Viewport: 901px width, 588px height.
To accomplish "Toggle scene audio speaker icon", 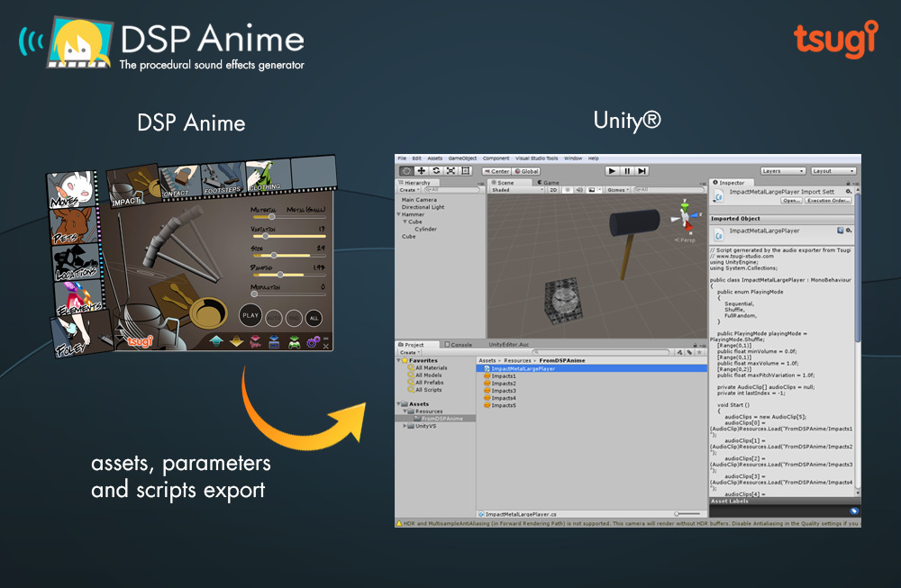I will click(x=579, y=190).
